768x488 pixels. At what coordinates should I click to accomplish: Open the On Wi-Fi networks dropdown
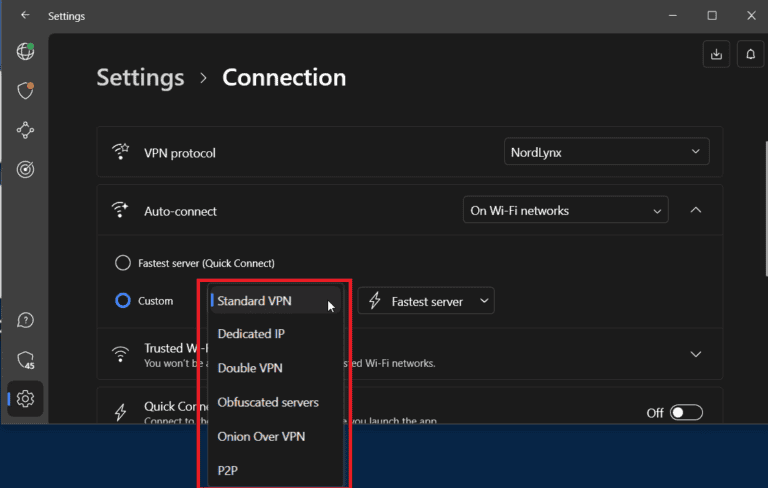click(565, 211)
